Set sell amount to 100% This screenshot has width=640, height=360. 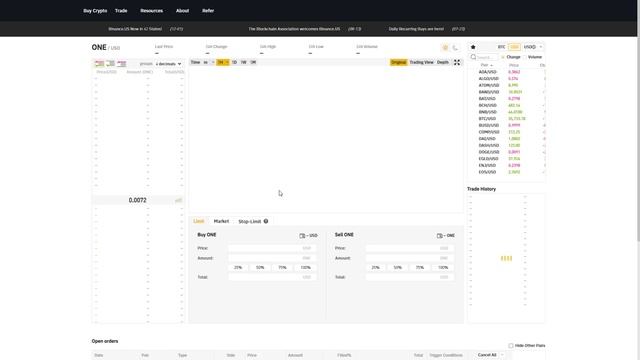[x=443, y=267]
